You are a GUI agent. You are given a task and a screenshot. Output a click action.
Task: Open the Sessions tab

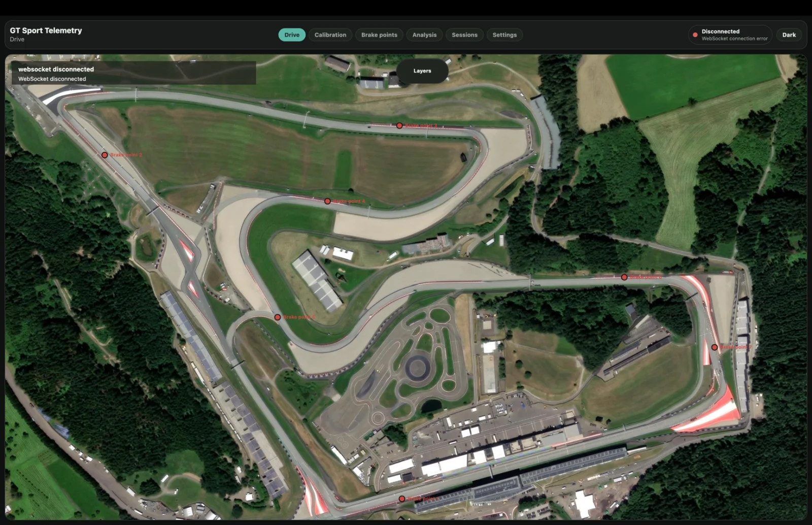(464, 35)
